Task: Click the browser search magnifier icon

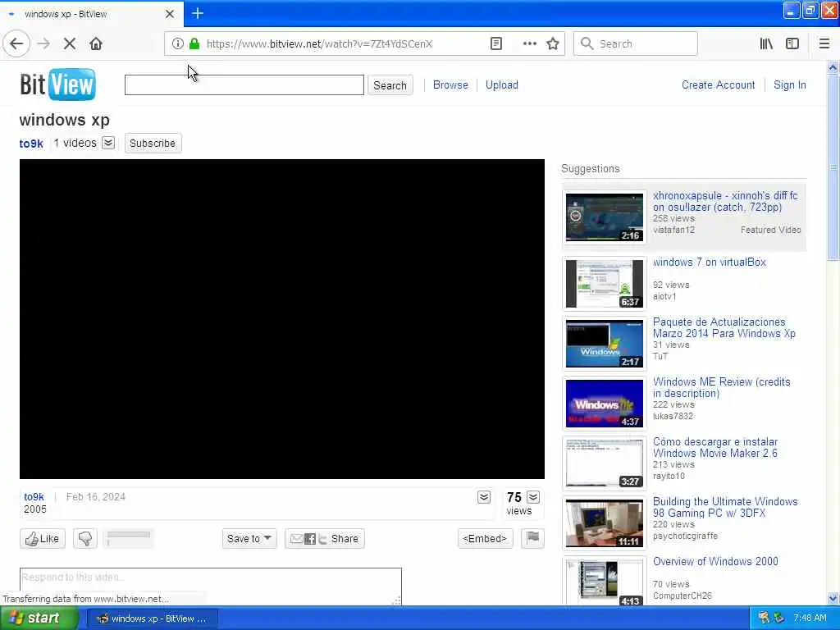Action: tap(587, 44)
